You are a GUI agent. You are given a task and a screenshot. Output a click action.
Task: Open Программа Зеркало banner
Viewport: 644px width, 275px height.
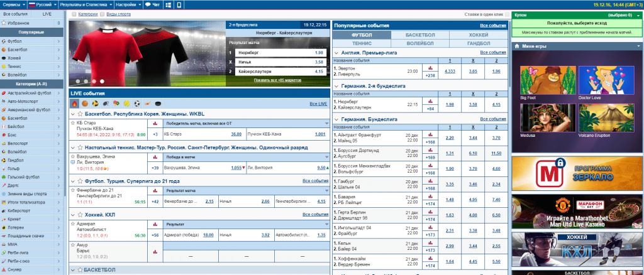pos(577,173)
